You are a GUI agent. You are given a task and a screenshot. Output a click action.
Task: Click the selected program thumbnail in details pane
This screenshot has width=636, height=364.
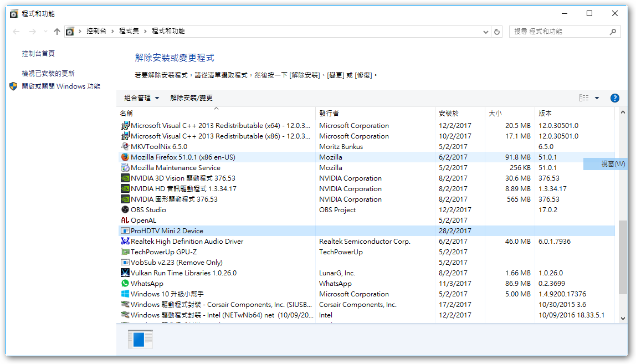pyautogui.click(x=140, y=339)
